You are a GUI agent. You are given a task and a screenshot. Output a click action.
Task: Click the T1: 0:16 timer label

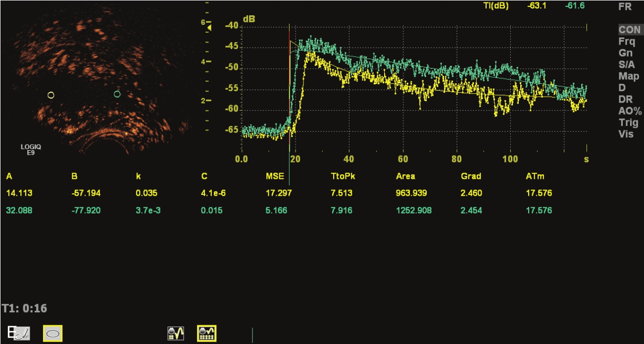pyautogui.click(x=24, y=308)
